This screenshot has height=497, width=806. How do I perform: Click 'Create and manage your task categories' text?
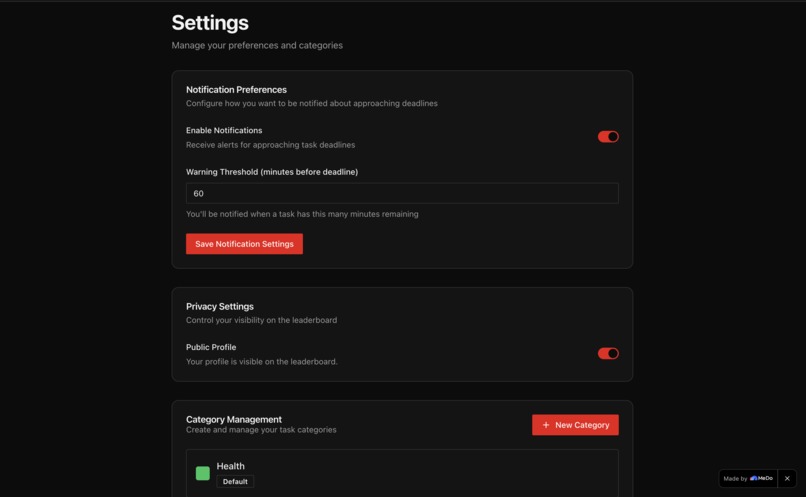click(x=261, y=430)
